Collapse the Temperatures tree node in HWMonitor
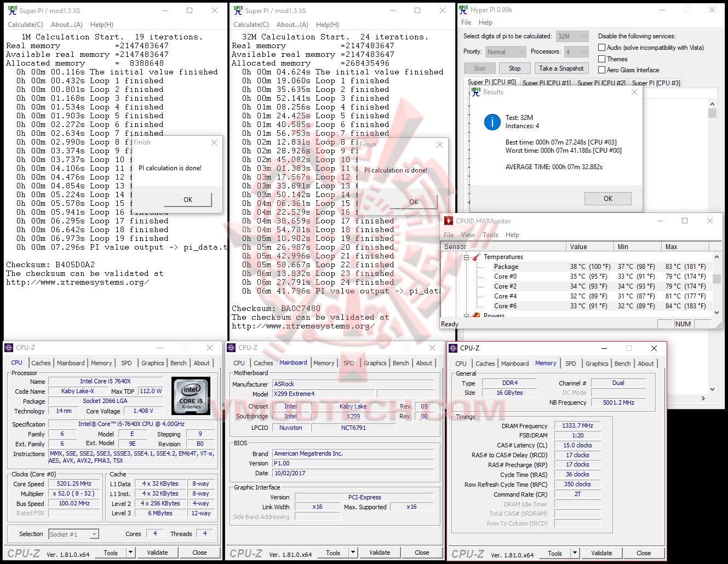 (x=467, y=257)
